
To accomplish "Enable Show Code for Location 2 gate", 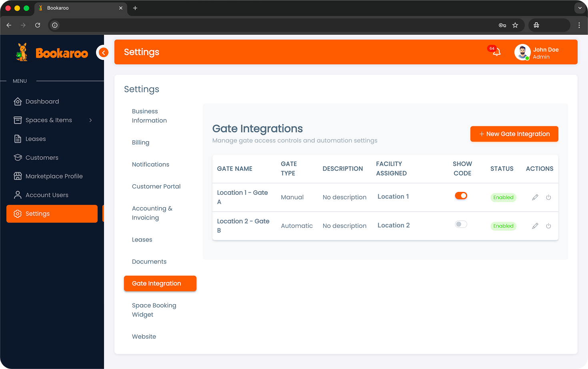I will pyautogui.click(x=461, y=224).
